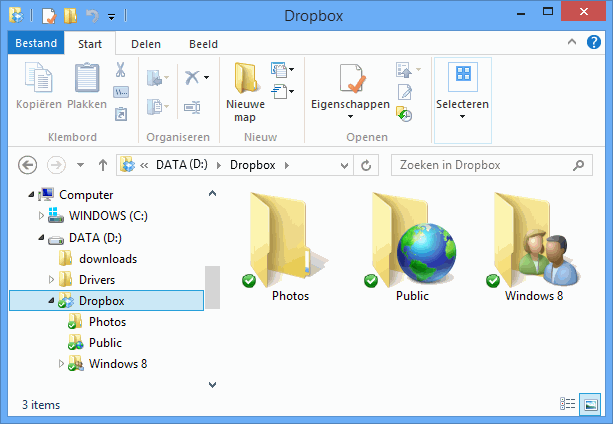Click the copy-to icon in Organiseren
613x424 pixels.
click(155, 107)
